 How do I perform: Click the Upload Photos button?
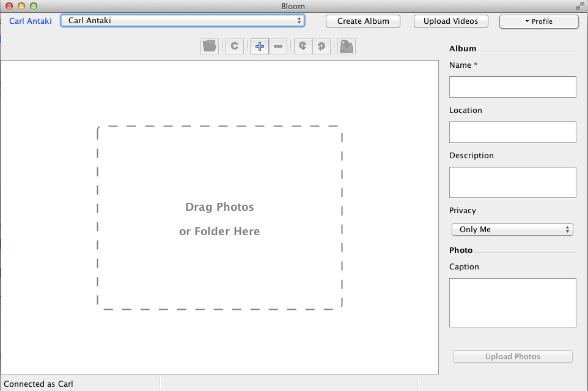512,357
